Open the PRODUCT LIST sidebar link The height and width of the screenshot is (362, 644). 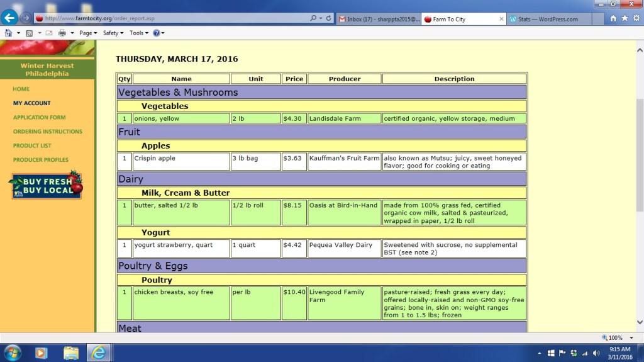coord(32,145)
